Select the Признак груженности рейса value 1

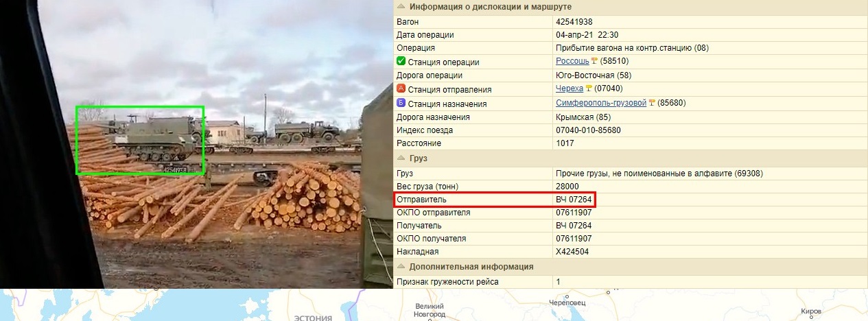pyautogui.click(x=558, y=283)
